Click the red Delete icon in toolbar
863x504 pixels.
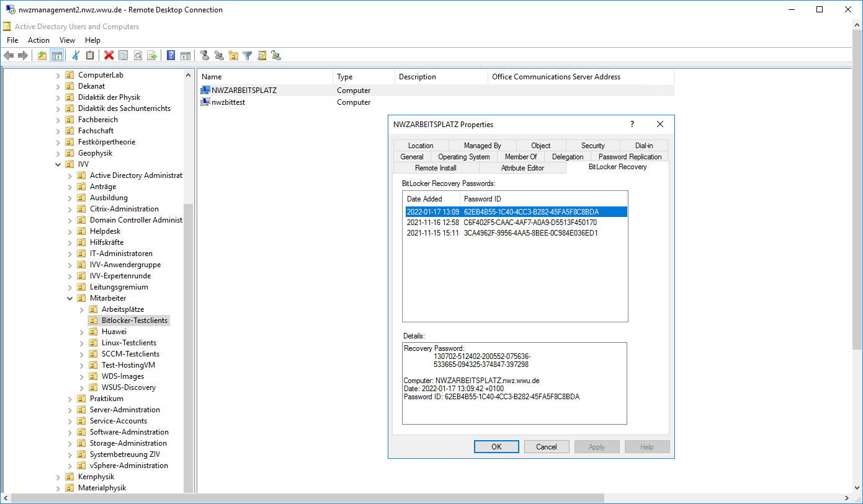109,56
